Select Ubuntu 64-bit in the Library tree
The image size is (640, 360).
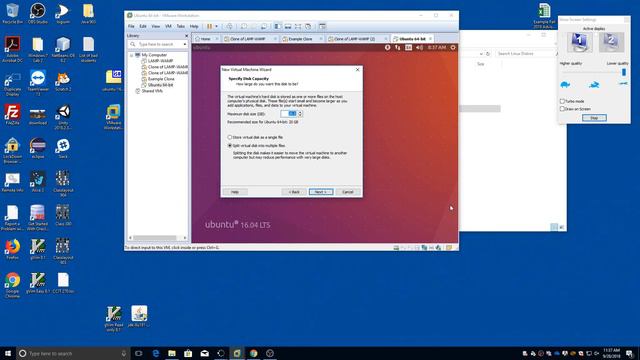(x=160, y=85)
